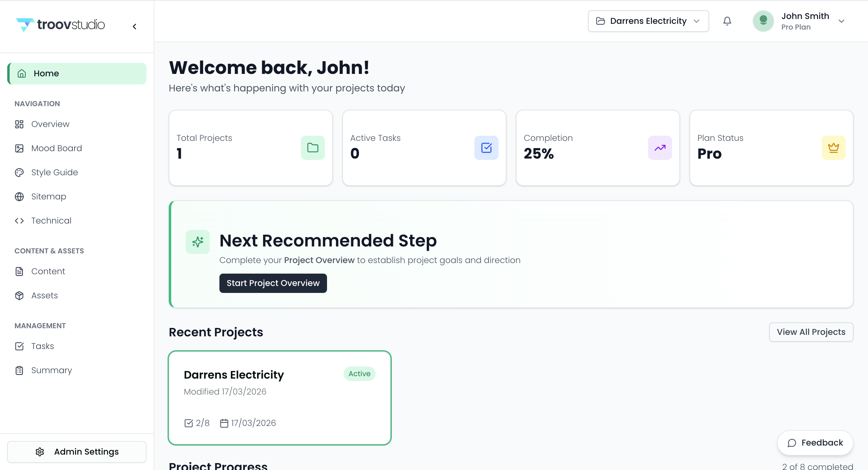The image size is (868, 470).
Task: Click the troovstudio logo
Action: [x=61, y=25]
